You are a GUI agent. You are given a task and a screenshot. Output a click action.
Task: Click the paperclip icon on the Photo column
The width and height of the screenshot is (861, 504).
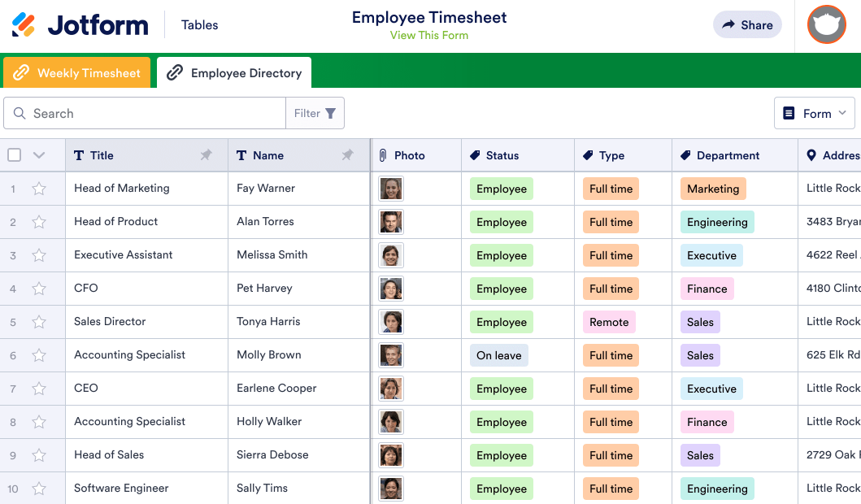[x=382, y=154]
